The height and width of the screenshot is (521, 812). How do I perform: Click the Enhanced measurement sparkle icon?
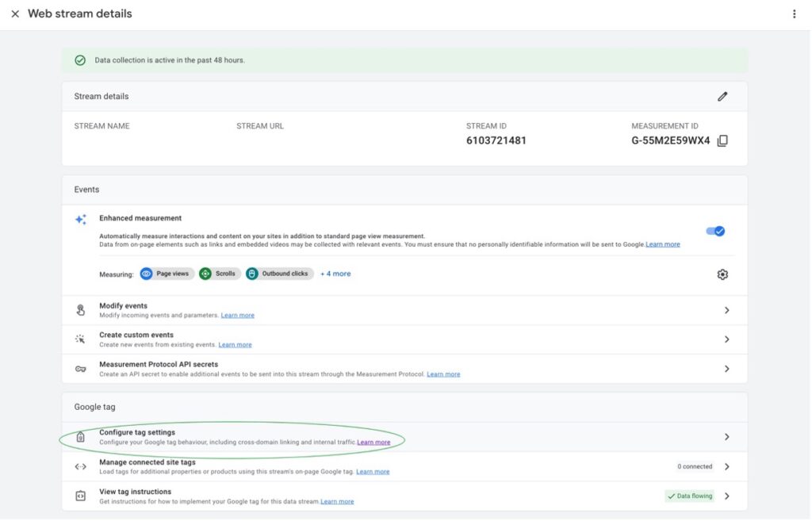[x=80, y=220]
